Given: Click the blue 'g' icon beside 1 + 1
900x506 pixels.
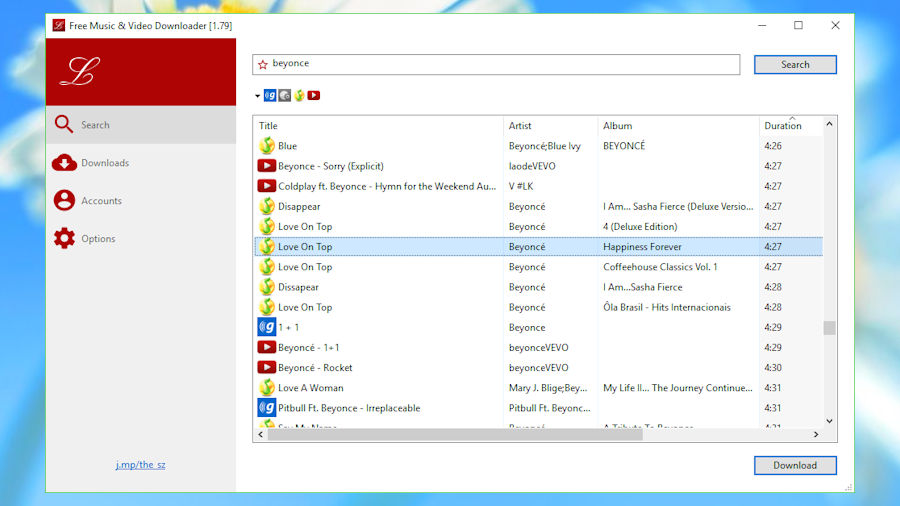Looking at the screenshot, I should (266, 327).
